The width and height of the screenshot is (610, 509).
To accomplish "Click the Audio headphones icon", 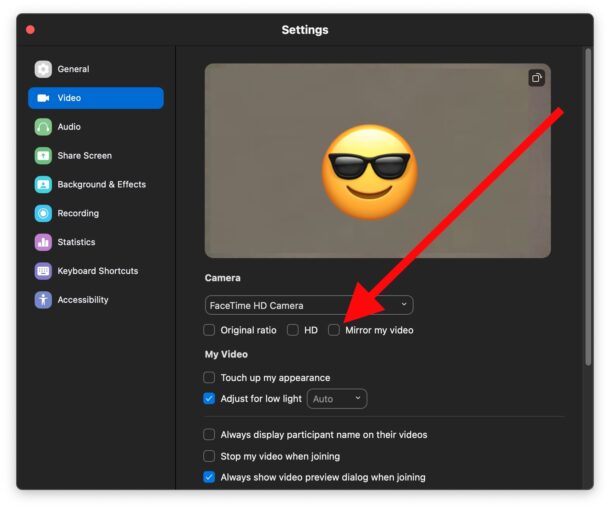I will tap(43, 127).
